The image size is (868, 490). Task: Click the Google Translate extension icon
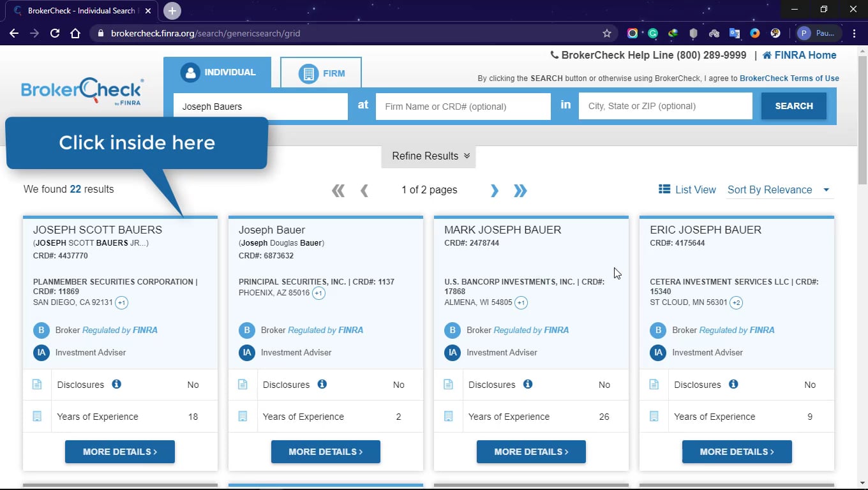click(x=735, y=33)
